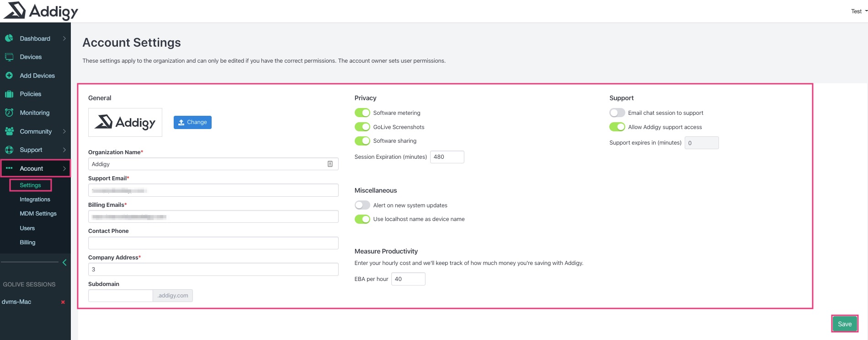The image size is (868, 340).
Task: Turn off GoLive Screenshots toggle
Action: tap(362, 127)
